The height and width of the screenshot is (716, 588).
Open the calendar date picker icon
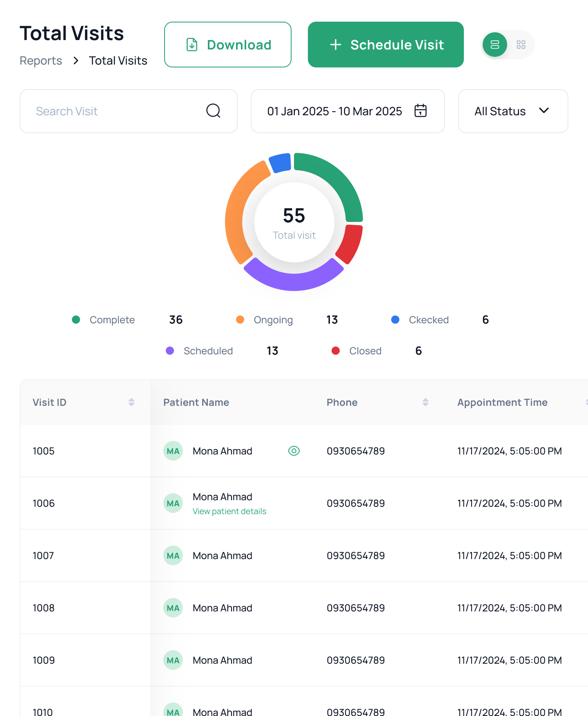coord(420,111)
